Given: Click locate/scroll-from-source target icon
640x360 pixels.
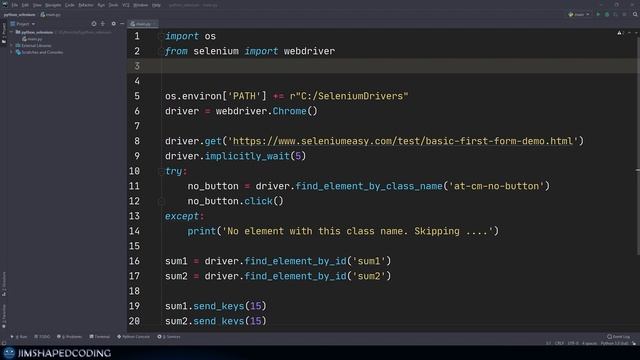Looking at the screenshot, I should pos(94,24).
